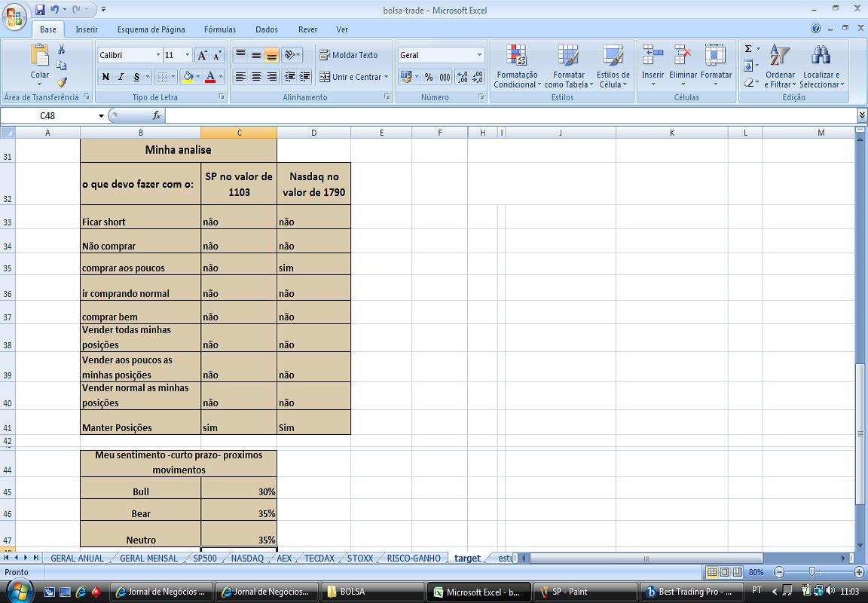
Task: Expand Formatação Condicional menu
Action: (516, 66)
